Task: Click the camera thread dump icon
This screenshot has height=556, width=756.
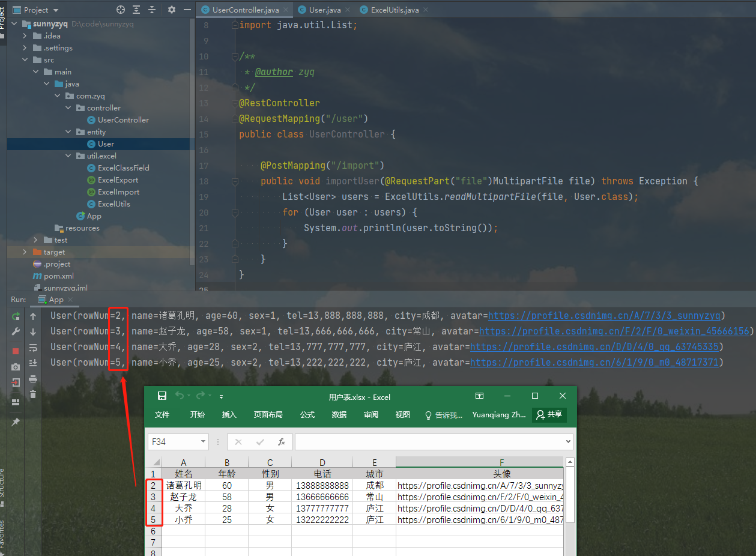Action: (x=16, y=366)
